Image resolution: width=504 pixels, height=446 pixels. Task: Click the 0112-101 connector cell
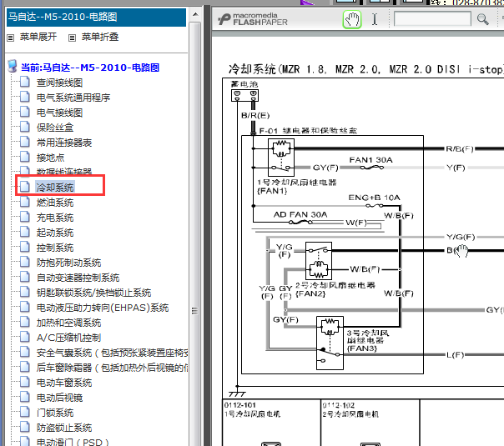(x=271, y=423)
